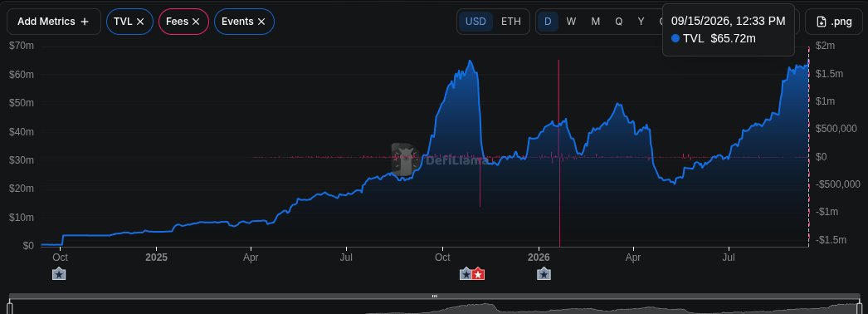Click the $30m left axis label
This screenshot has height=314, width=868.
[x=22, y=160]
